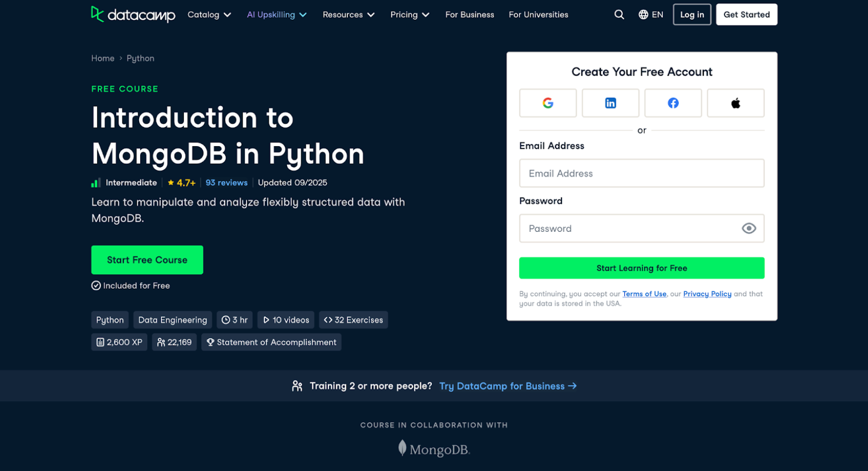Toggle password visibility eye icon
The width and height of the screenshot is (868, 471).
tap(749, 229)
